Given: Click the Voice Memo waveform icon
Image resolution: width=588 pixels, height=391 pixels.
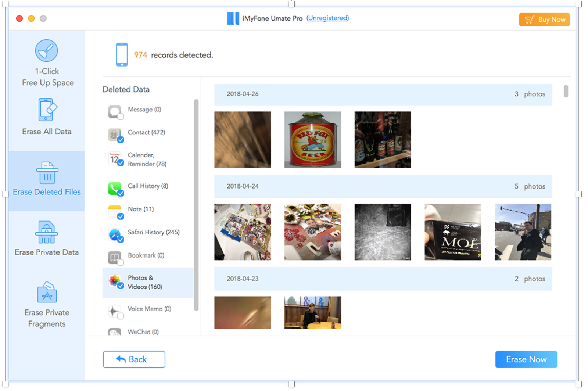Looking at the screenshot, I should [115, 311].
